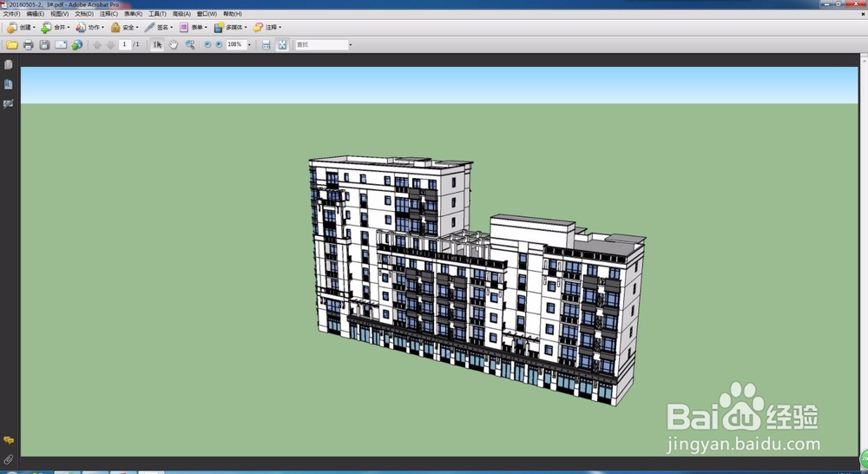This screenshot has height=474, width=868.
Task: Toggle the fit one full page icon
Action: (282, 45)
